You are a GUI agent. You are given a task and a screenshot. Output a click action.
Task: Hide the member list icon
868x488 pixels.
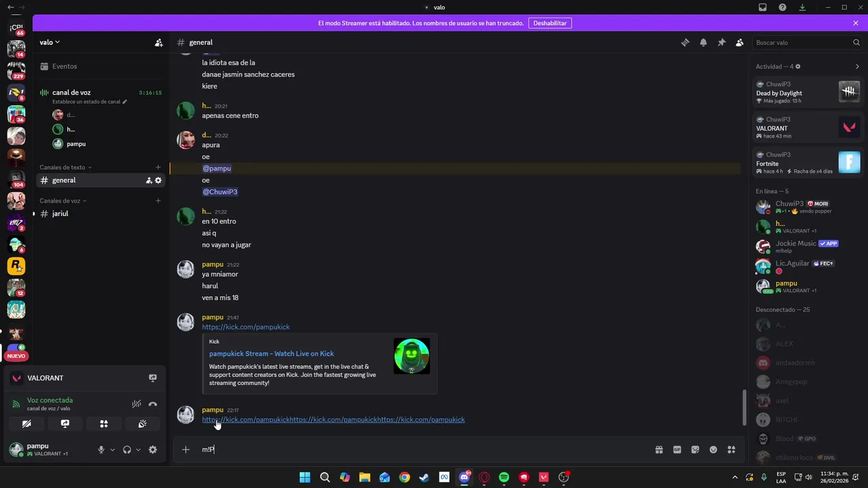pos(739,42)
